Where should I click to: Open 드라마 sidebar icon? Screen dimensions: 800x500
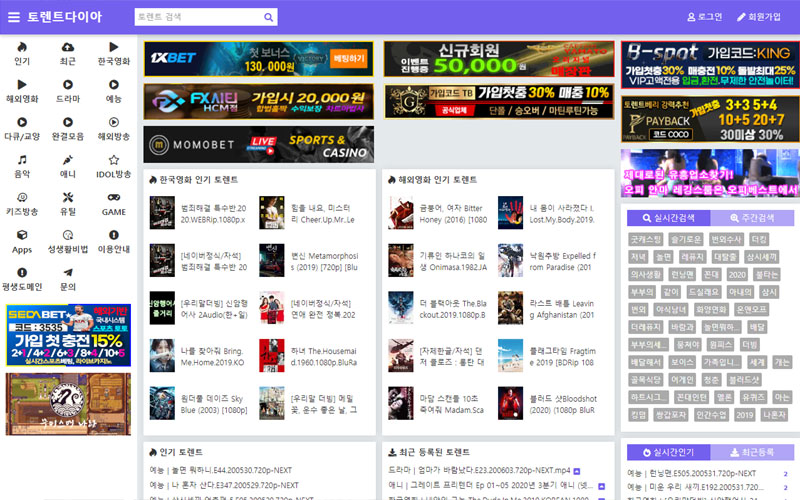[x=67, y=85]
